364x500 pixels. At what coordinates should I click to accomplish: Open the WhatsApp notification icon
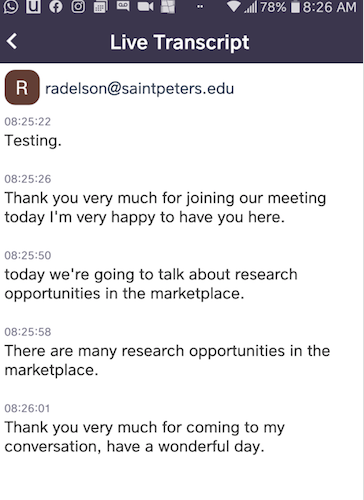(10, 7)
